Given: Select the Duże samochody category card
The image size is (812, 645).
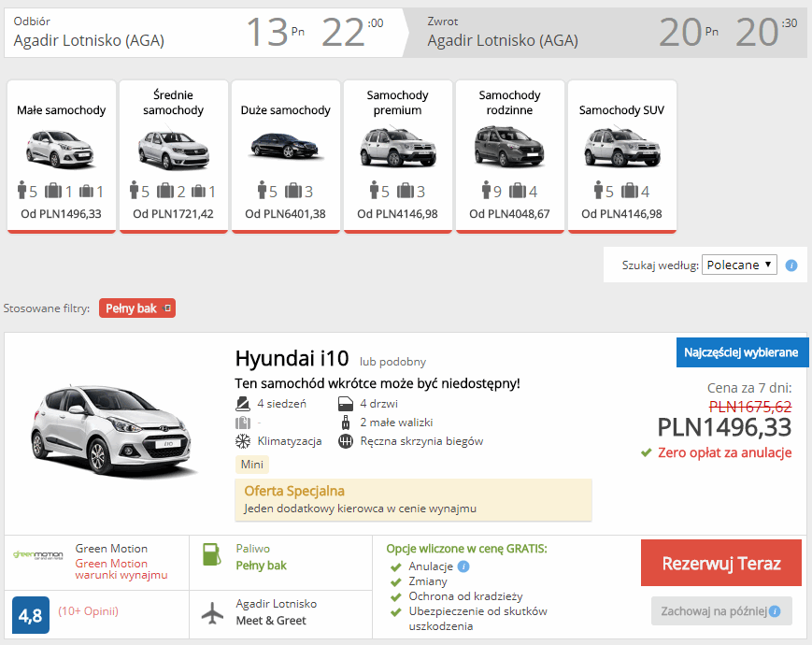Looking at the screenshot, I should pyautogui.click(x=285, y=156).
